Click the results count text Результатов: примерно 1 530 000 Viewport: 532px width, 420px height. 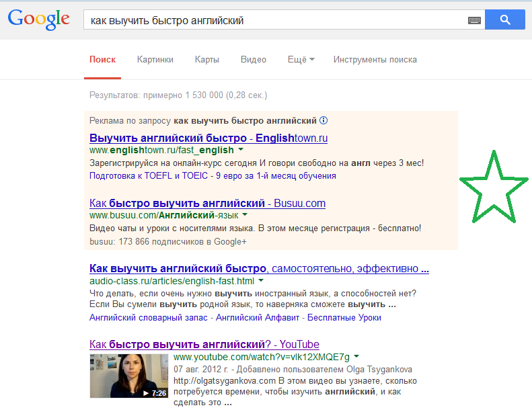157,95
